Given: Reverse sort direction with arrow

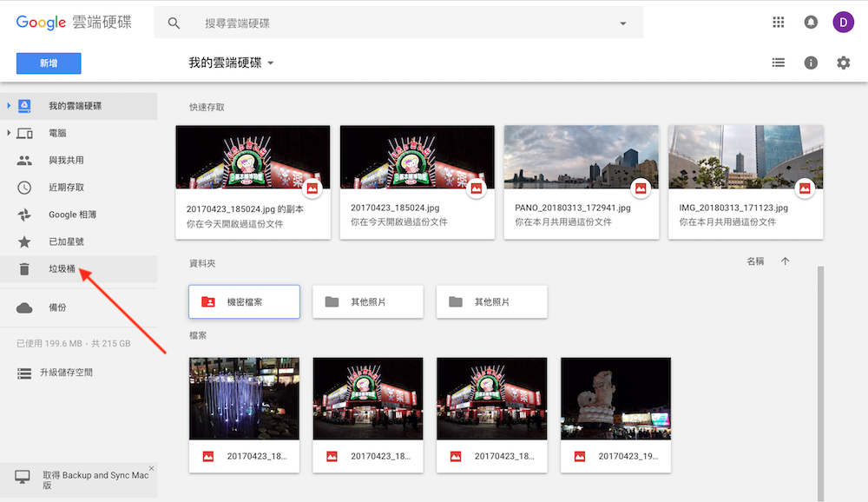Looking at the screenshot, I should (x=786, y=261).
